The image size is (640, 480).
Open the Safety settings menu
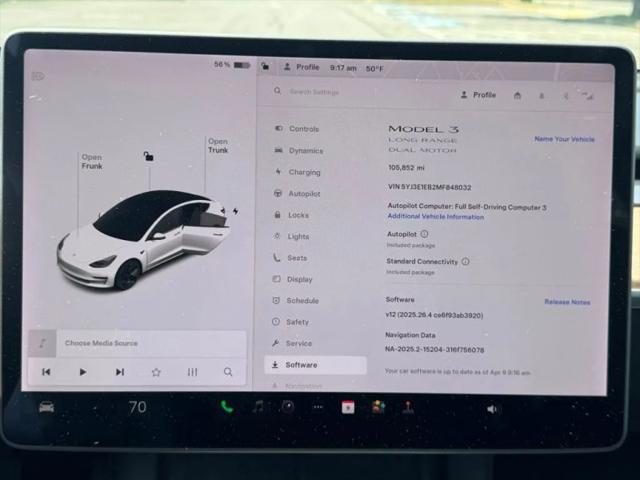pyautogui.click(x=291, y=322)
